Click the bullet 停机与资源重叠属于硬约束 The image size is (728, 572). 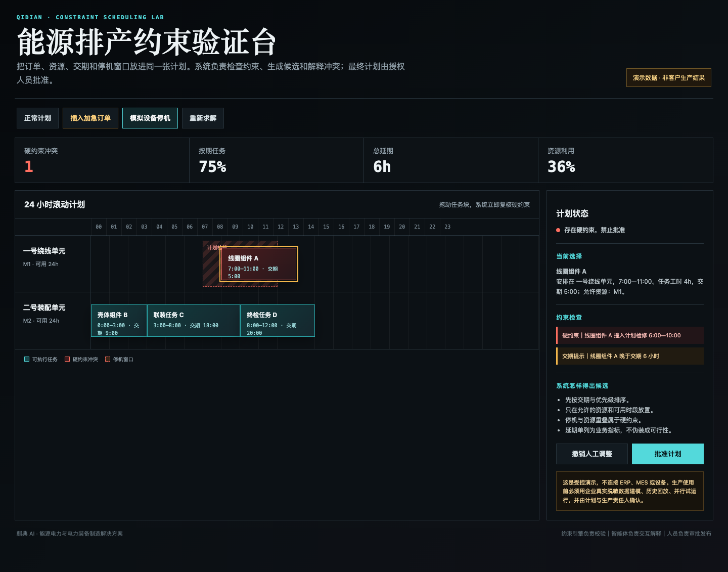(x=604, y=420)
